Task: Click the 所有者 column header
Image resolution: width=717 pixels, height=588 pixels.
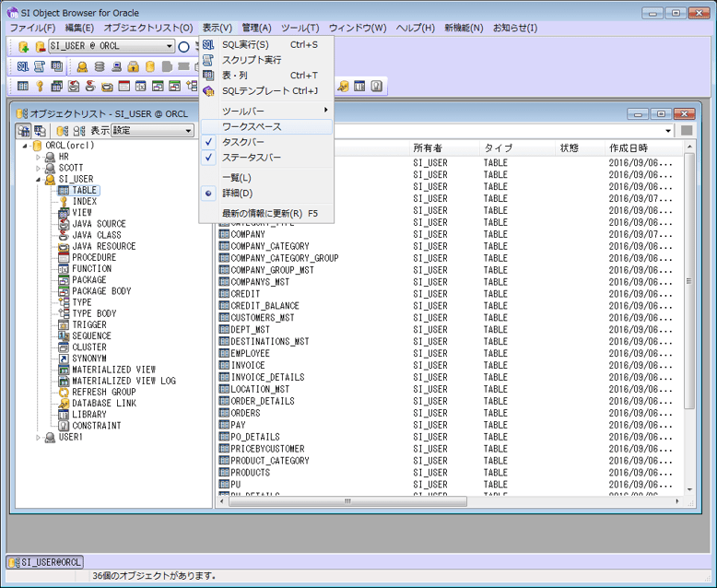Action: (428, 147)
